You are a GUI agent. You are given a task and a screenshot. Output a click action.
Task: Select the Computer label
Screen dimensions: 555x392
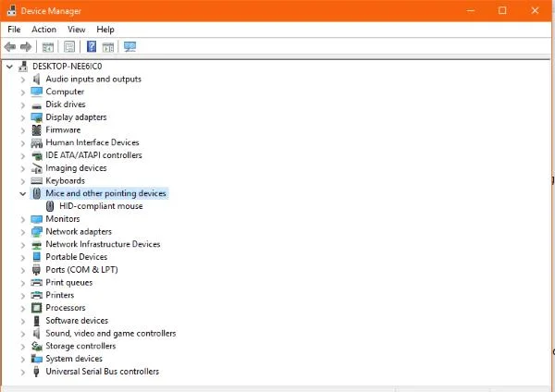tap(65, 92)
